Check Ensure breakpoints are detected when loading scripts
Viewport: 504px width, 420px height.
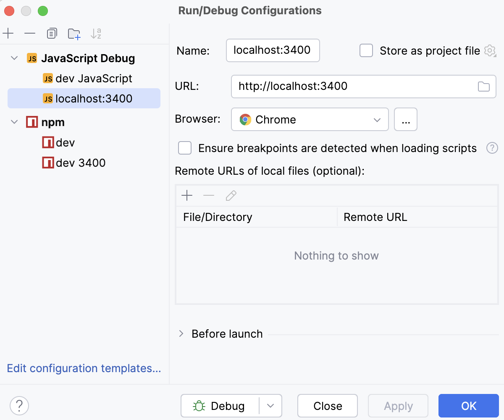(x=185, y=148)
